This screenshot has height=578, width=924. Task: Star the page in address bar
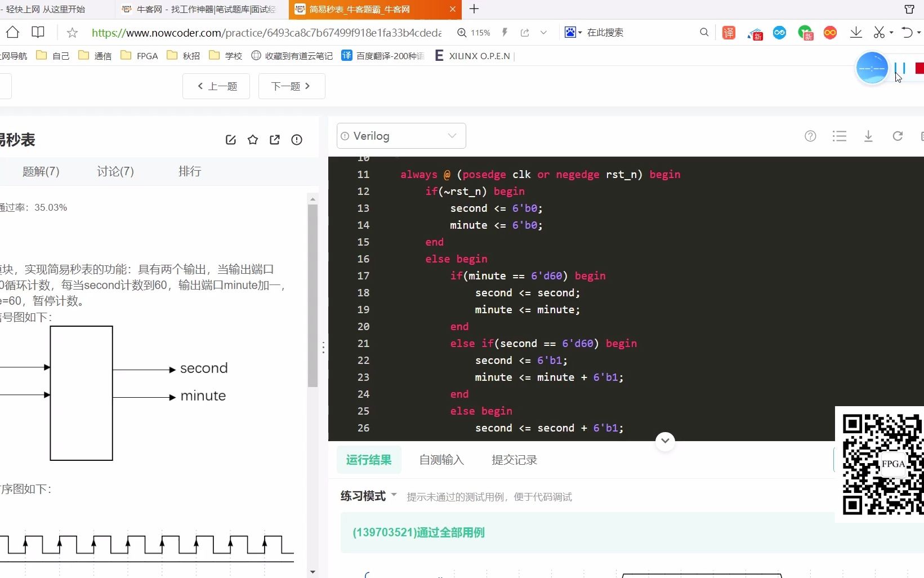pos(72,33)
